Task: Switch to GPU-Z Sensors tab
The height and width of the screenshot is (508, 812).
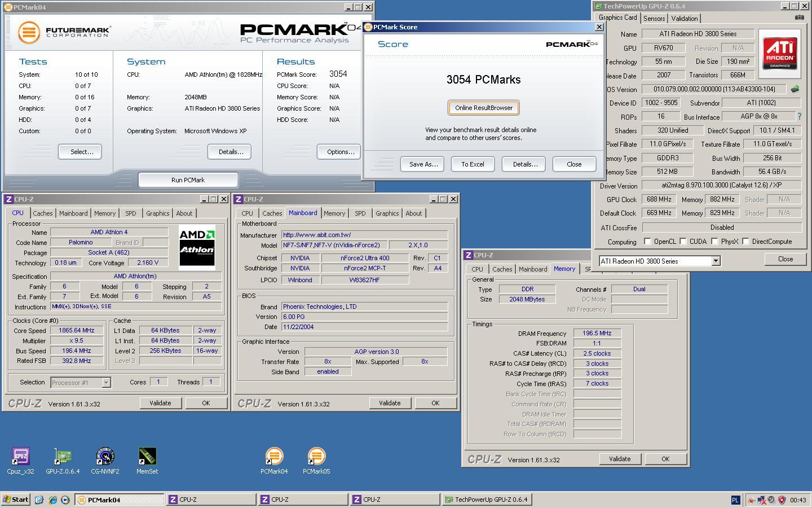Action: point(654,18)
